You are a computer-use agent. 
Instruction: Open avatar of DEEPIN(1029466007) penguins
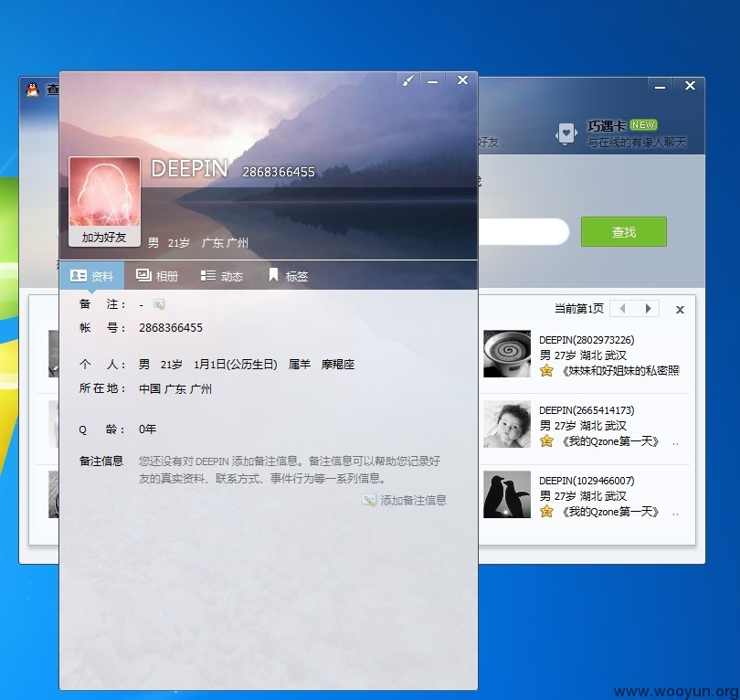pyautogui.click(x=507, y=494)
